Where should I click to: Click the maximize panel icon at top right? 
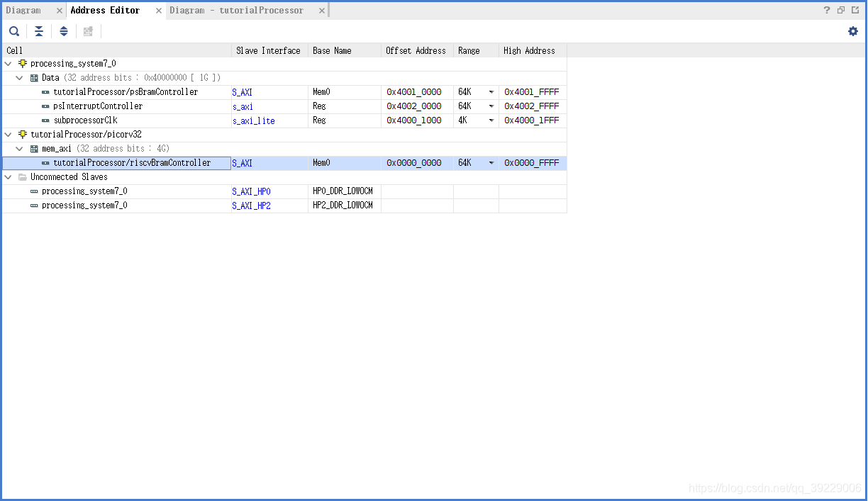[856, 10]
